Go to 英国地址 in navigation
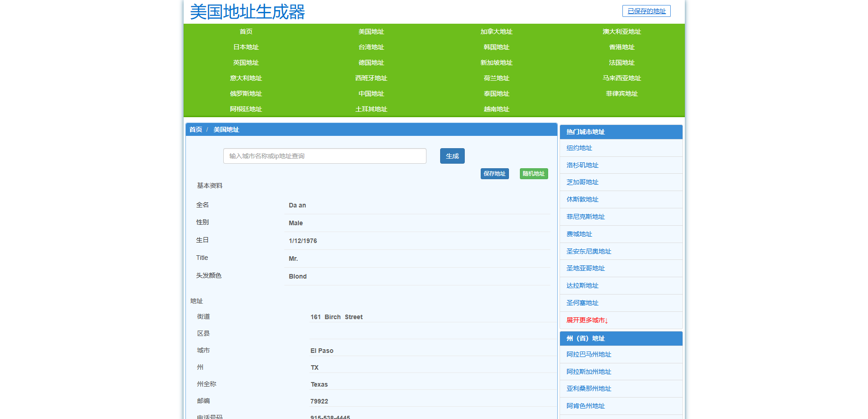 coord(246,63)
